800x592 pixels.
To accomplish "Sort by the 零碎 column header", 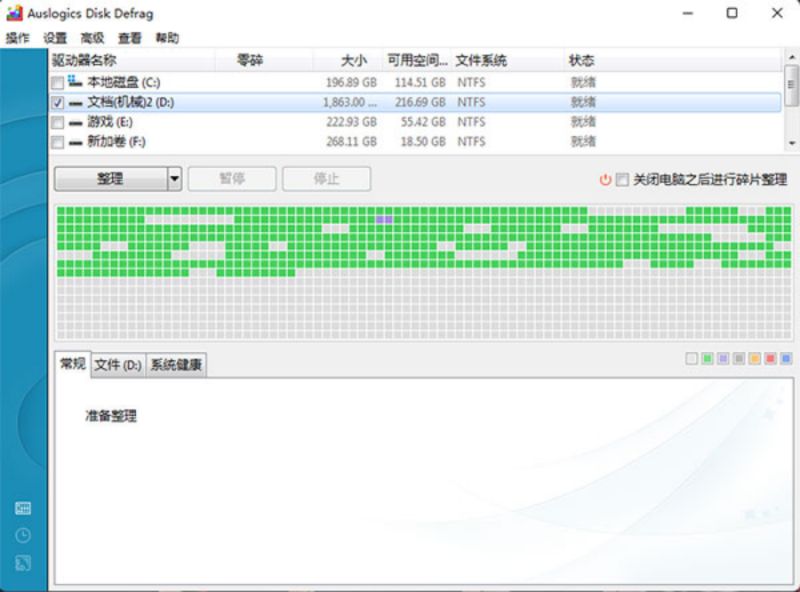I will point(264,60).
